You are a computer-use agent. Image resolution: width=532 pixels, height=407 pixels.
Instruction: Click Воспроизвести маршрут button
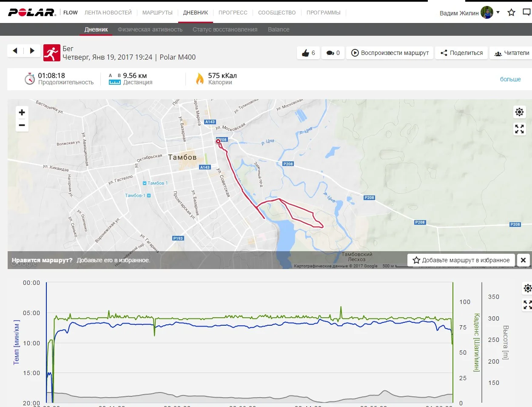tap(390, 53)
